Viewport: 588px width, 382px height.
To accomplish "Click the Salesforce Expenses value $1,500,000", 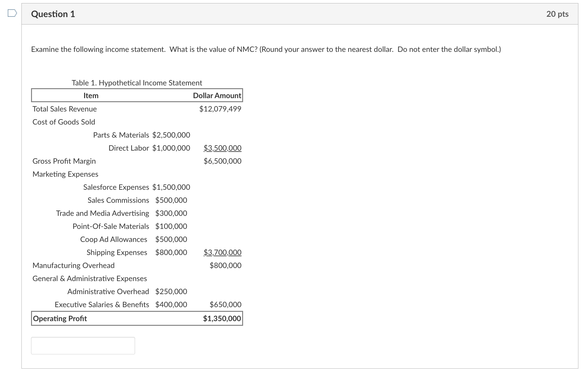I will pos(171,187).
